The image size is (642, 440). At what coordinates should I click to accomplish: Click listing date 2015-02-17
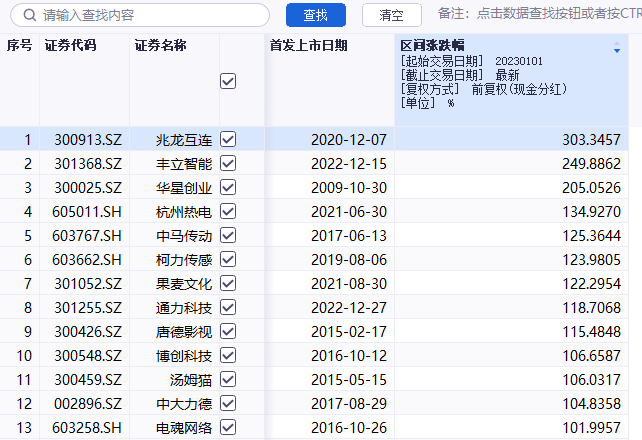coord(349,332)
